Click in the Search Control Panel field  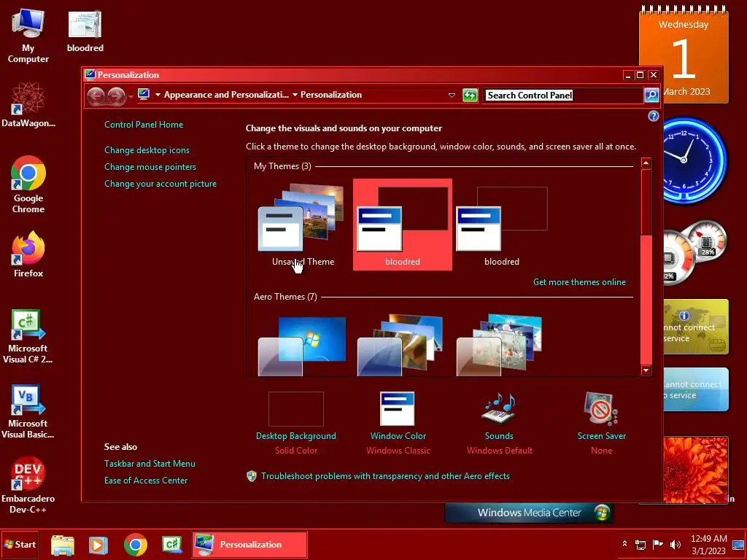562,96
